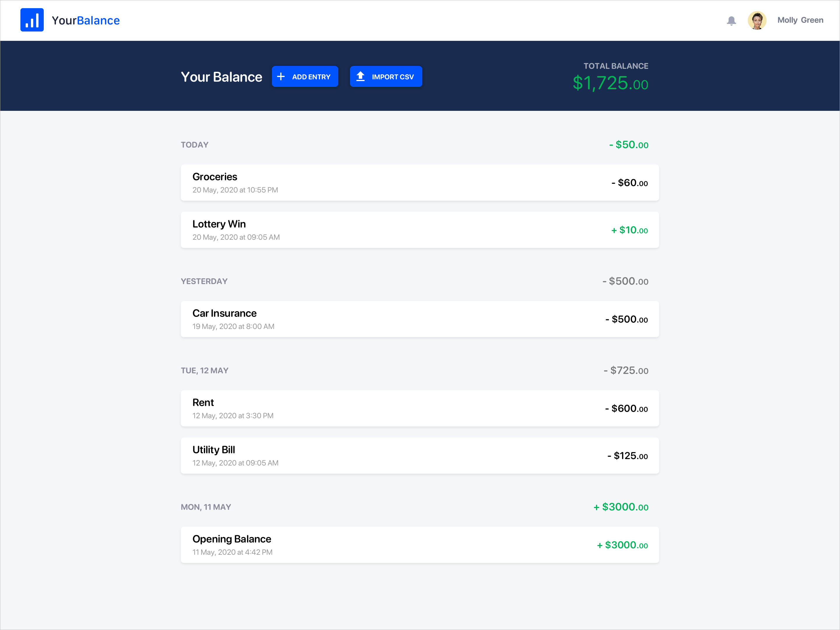Select the Utility Bill transaction row
The width and height of the screenshot is (840, 630).
[x=420, y=455]
